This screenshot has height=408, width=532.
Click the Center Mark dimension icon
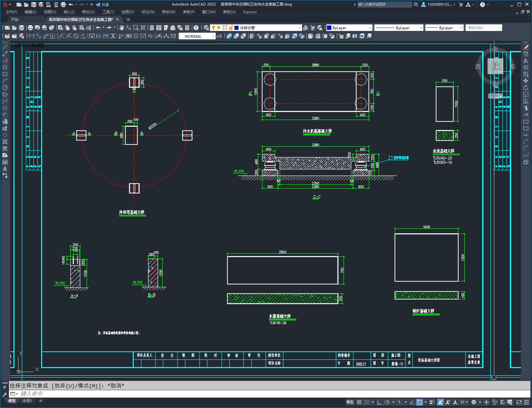pos(136,36)
